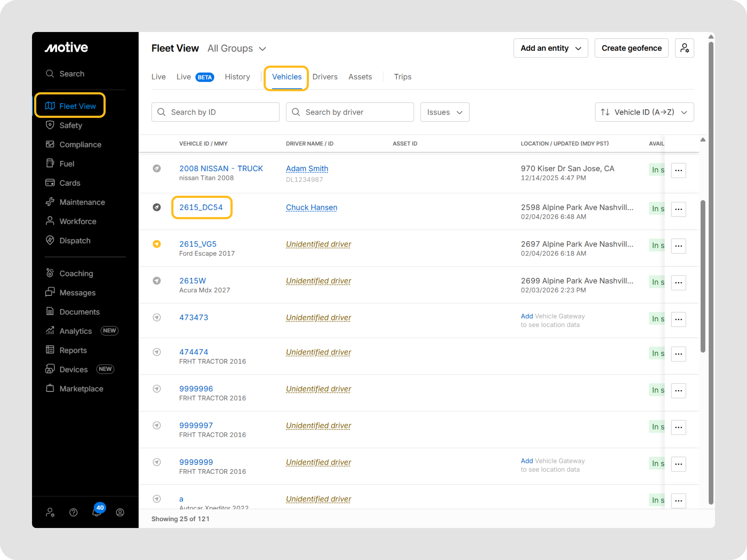The image size is (747, 560).
Task: Open the Chuck Hansen driver link
Action: [x=311, y=207]
